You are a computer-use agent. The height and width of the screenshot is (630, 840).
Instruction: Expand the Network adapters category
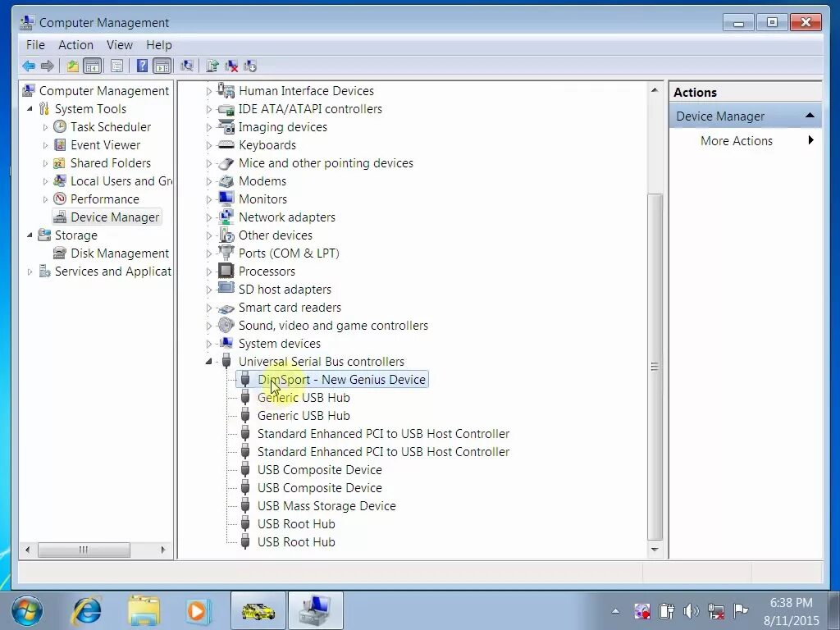point(209,217)
